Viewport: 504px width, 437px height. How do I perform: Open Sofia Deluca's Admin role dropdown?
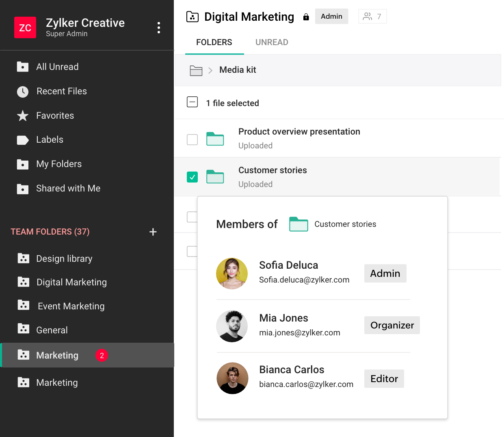tap(385, 273)
